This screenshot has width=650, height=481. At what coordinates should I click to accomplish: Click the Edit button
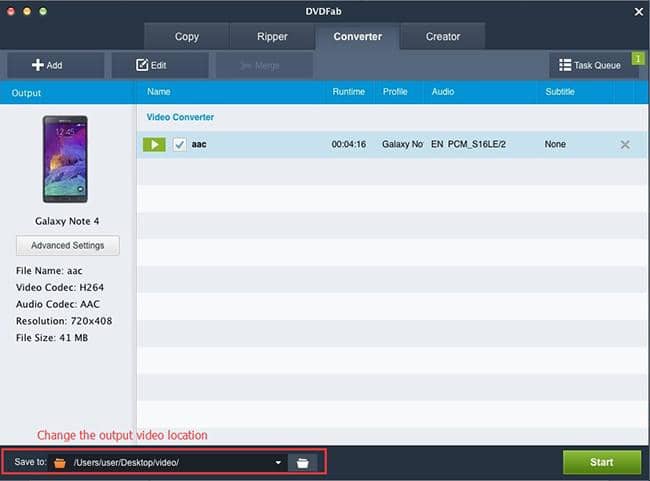pyautogui.click(x=160, y=65)
